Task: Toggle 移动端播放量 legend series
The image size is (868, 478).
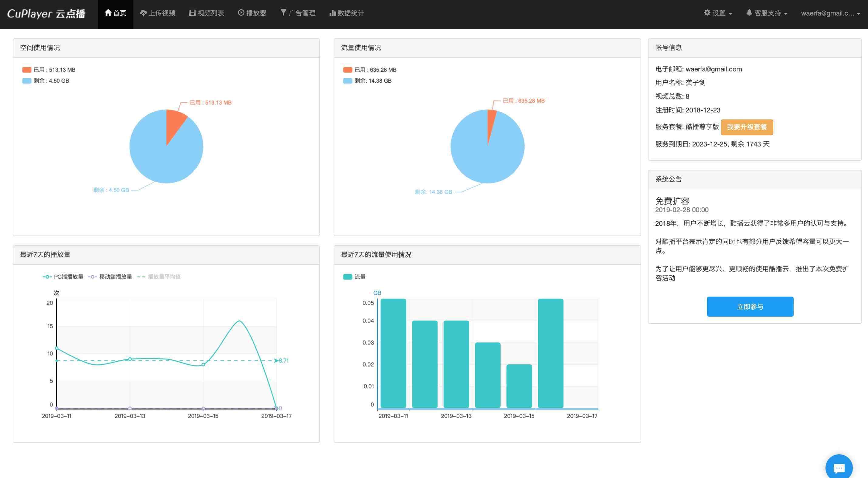Action: (x=110, y=277)
